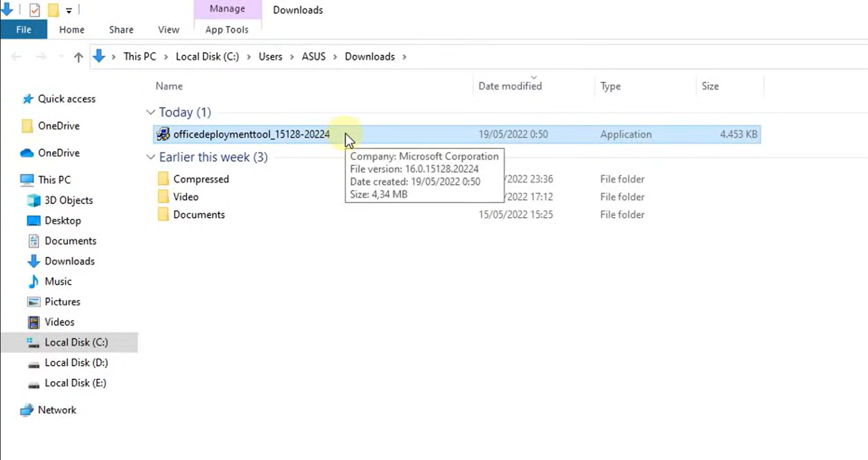Click the Videos filmstrip icon
Image resolution: width=868 pixels, height=460 pixels.
pyautogui.click(x=34, y=322)
